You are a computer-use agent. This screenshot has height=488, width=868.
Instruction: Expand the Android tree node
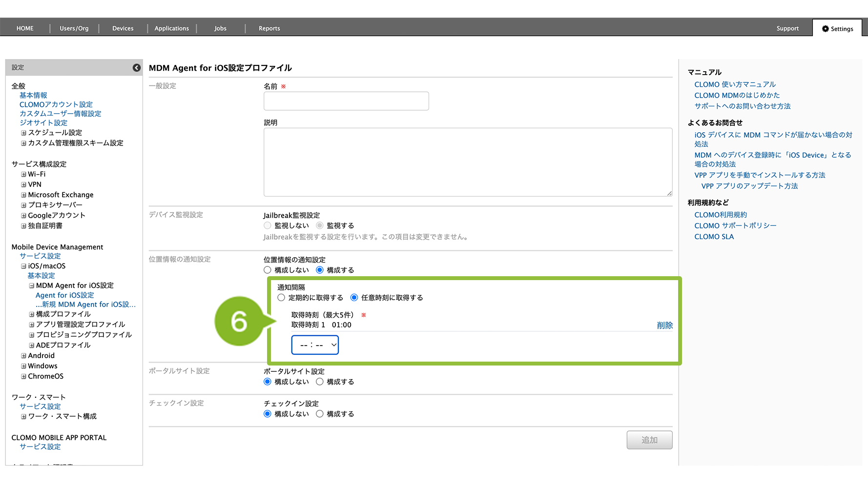pos(23,356)
